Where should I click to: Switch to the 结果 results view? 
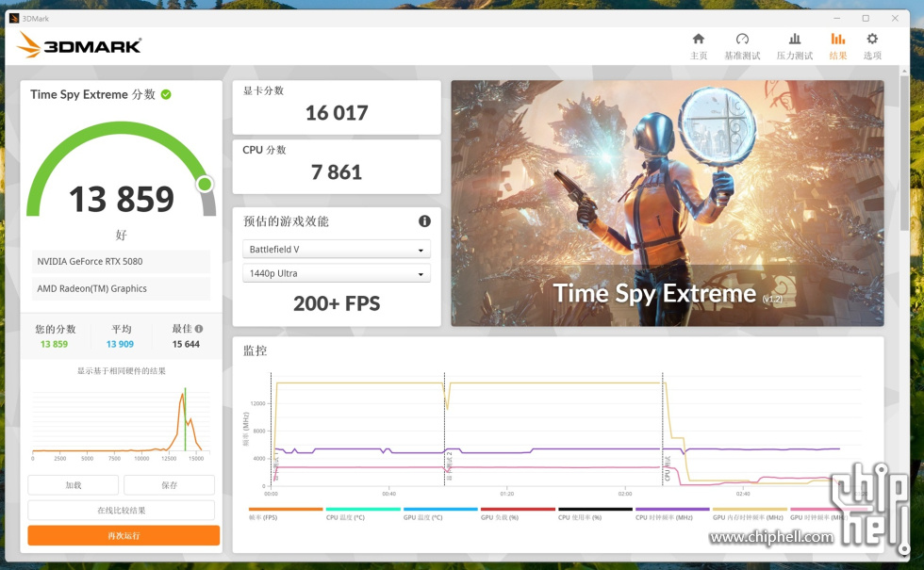837,46
